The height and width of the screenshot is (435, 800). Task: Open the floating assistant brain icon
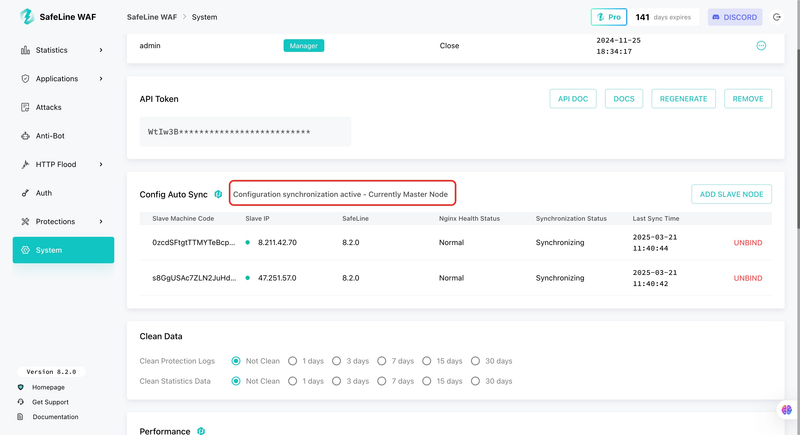click(x=786, y=410)
